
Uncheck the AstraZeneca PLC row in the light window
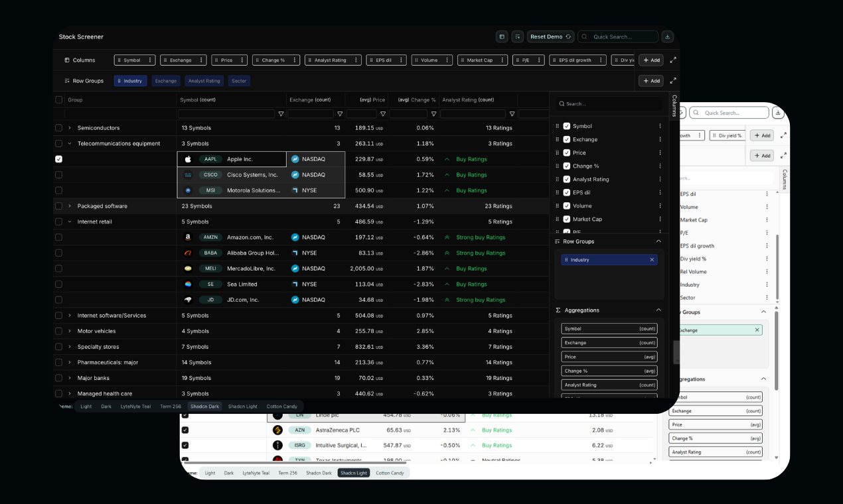tap(185, 430)
